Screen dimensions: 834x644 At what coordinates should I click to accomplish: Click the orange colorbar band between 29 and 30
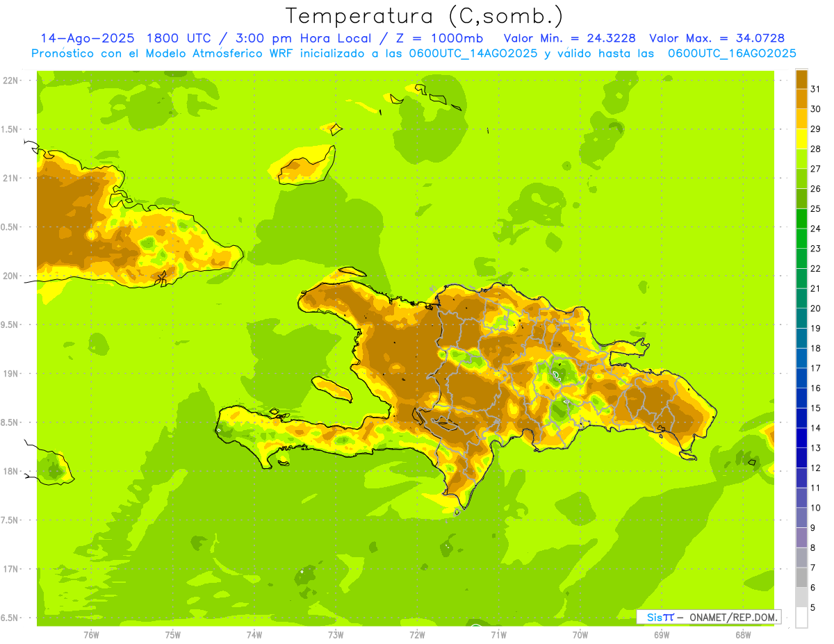(x=801, y=118)
